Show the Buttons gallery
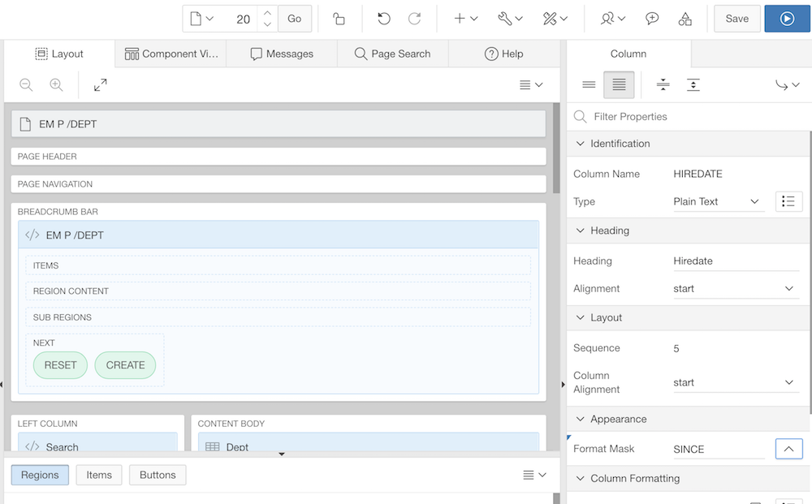The width and height of the screenshot is (812, 504). 158,475
